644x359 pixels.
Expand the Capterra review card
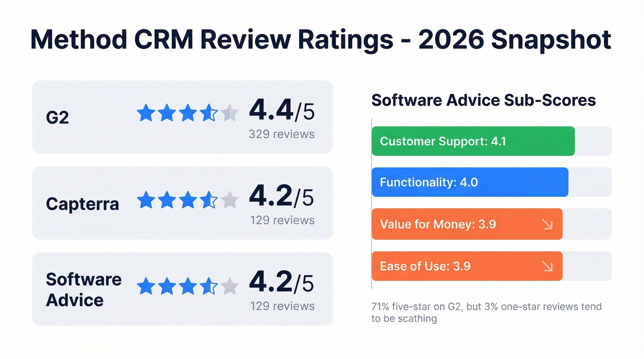click(182, 203)
